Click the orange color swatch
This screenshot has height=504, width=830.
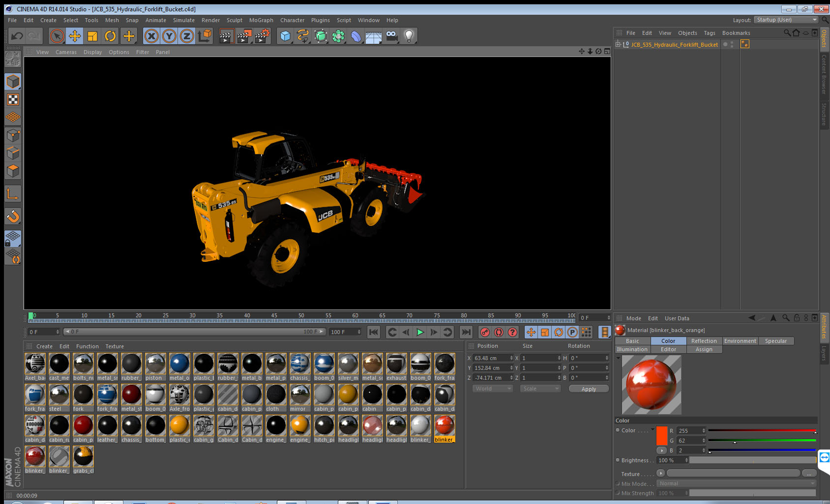point(662,436)
